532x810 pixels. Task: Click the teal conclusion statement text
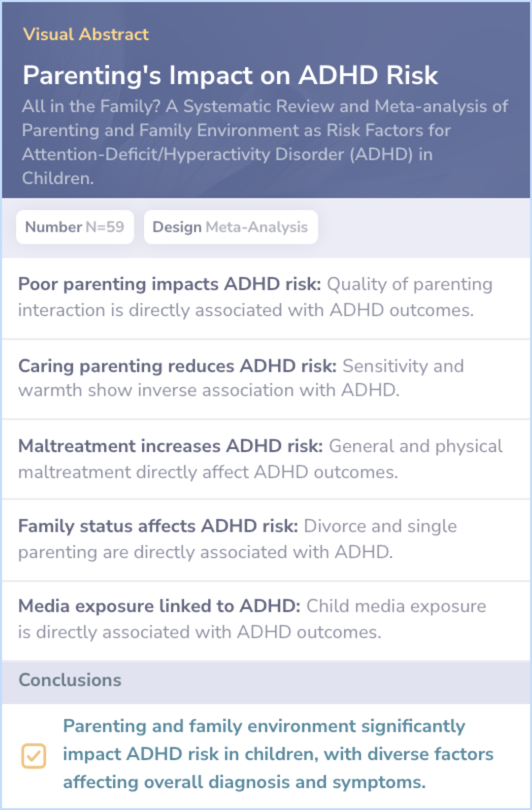click(278, 754)
